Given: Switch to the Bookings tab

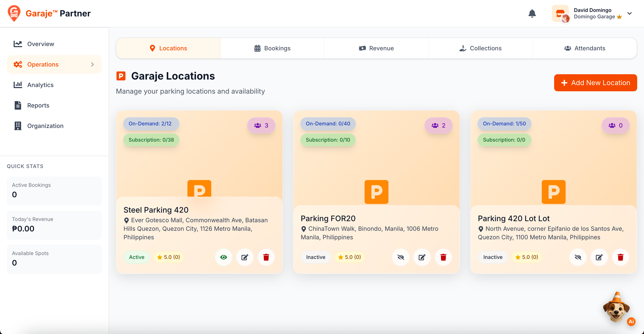Looking at the screenshot, I should pos(272,48).
